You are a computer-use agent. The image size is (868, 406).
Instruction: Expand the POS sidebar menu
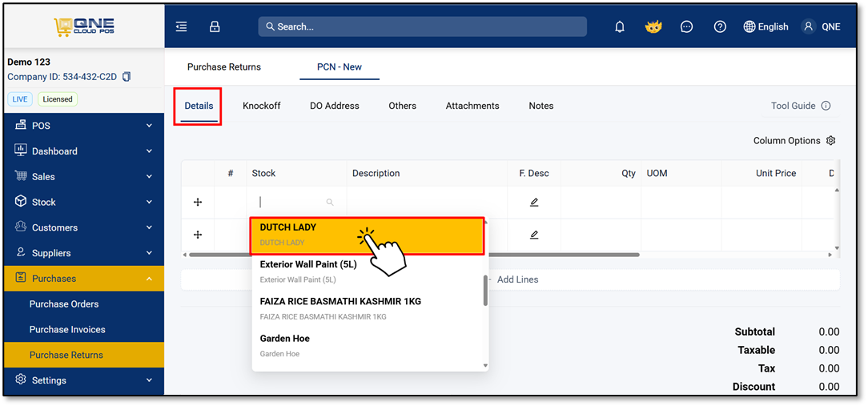83,126
